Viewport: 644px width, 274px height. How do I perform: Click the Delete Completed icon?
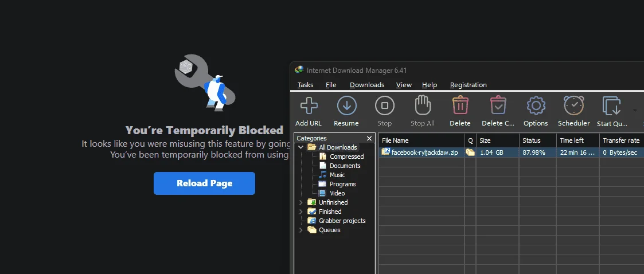pos(498,105)
